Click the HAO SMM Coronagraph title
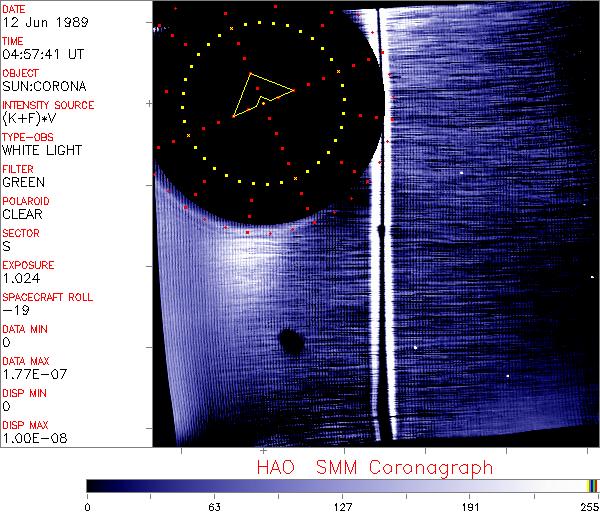The image size is (600, 512). coord(374,468)
